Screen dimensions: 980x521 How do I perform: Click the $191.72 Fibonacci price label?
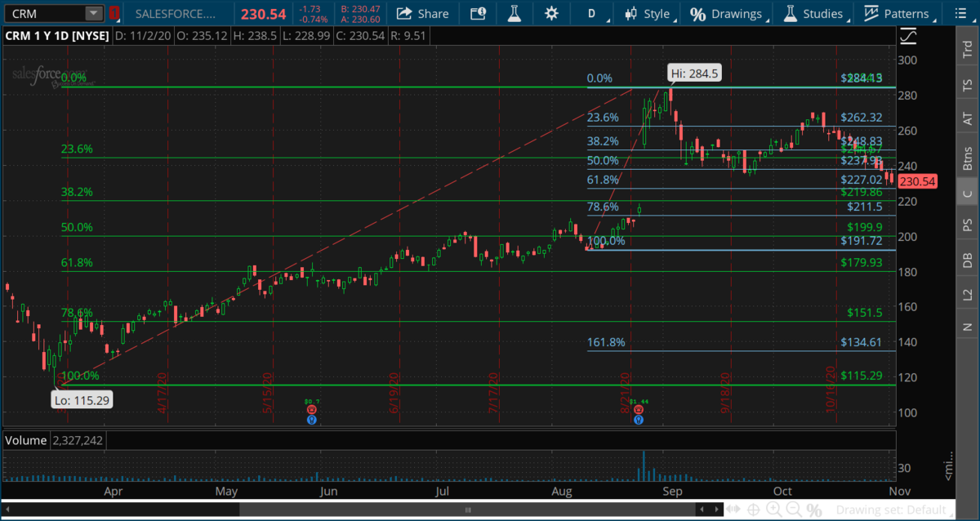pyautogui.click(x=862, y=241)
